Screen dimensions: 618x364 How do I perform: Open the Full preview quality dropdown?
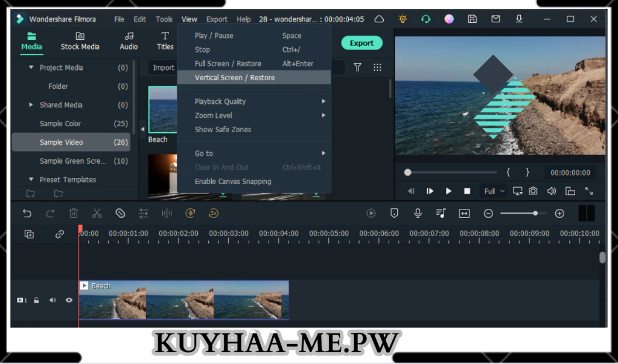(494, 191)
